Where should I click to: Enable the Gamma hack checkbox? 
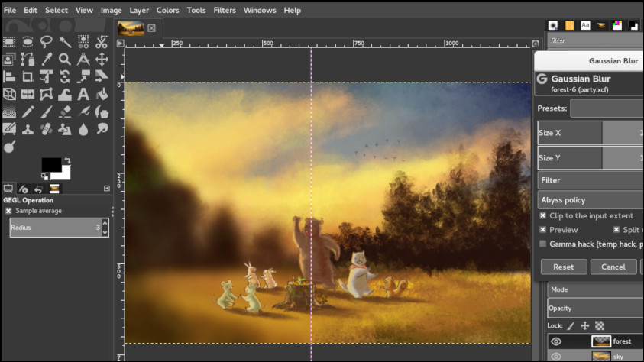tap(543, 244)
